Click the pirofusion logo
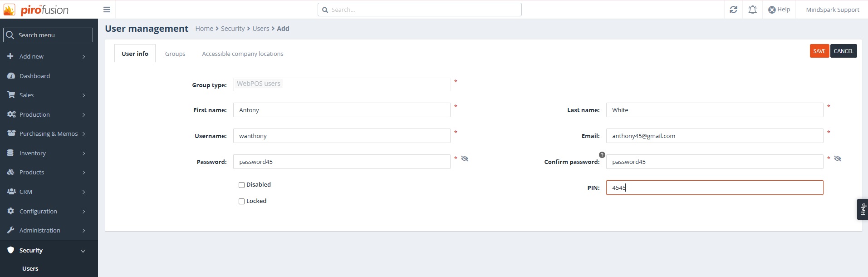Viewport: 868px width, 277px height. [36, 10]
